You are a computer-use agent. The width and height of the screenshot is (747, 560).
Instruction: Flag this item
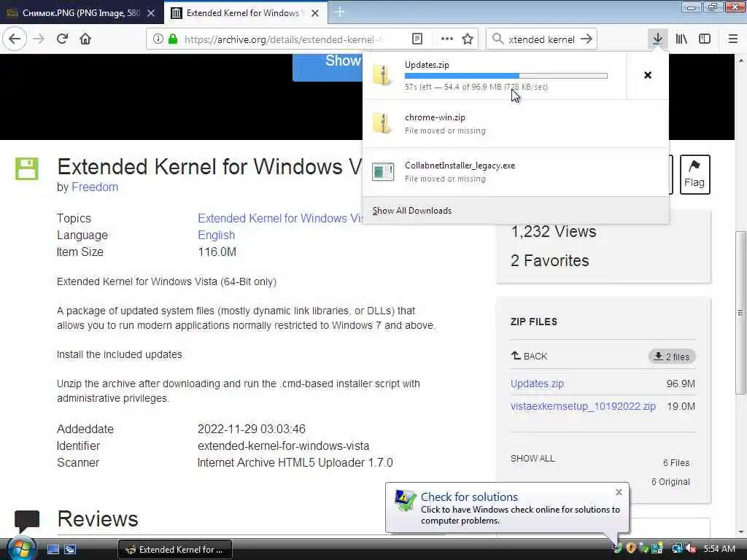pyautogui.click(x=694, y=174)
